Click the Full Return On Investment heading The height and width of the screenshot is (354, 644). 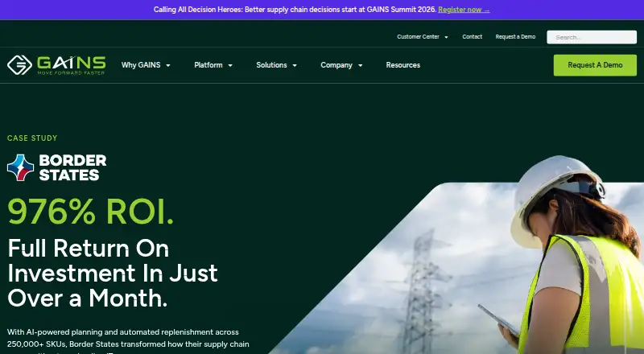113,273
